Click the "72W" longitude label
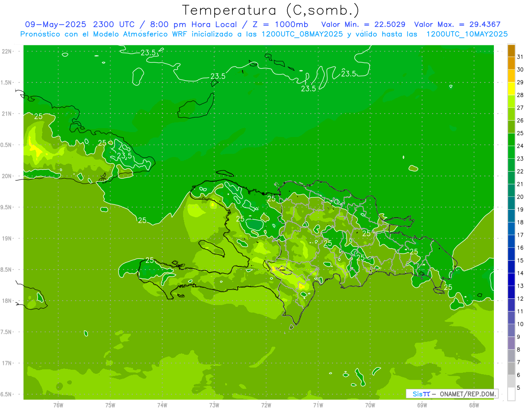This screenshot has height=411, width=532. click(266, 405)
